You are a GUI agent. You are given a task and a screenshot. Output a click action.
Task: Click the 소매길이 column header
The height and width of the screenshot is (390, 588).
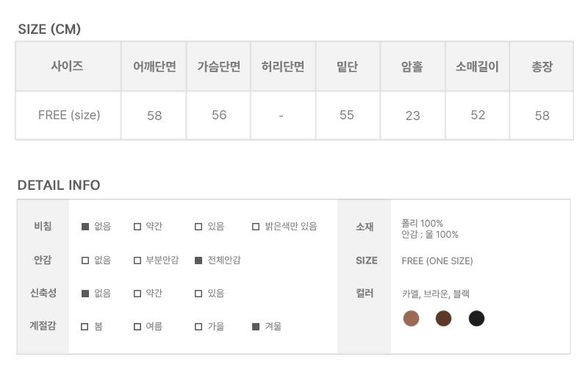click(x=477, y=66)
